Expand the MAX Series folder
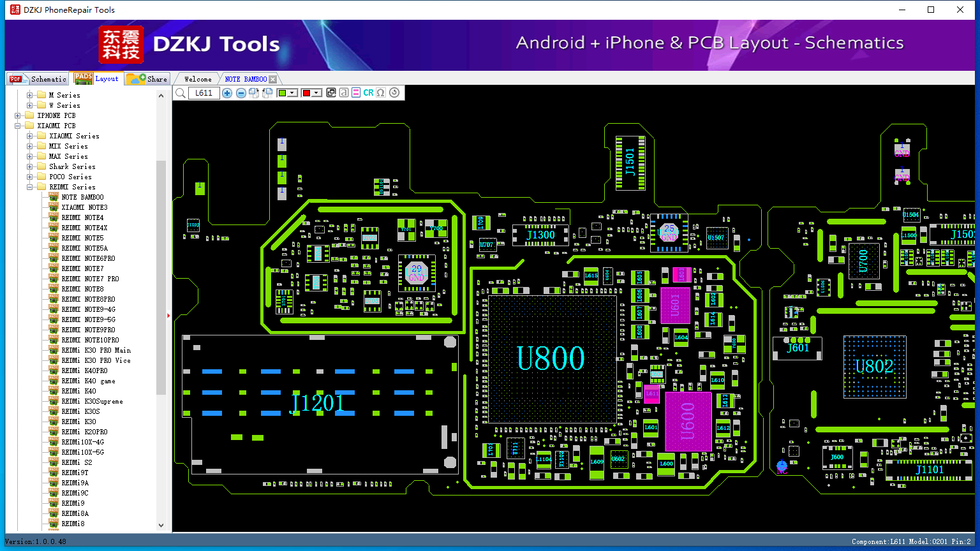The height and width of the screenshot is (551, 980). pos(29,156)
